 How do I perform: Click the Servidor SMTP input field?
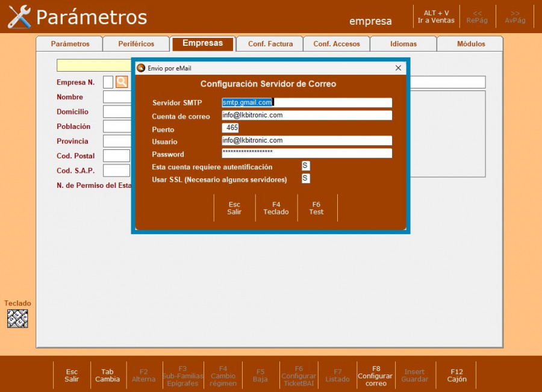pyautogui.click(x=307, y=102)
